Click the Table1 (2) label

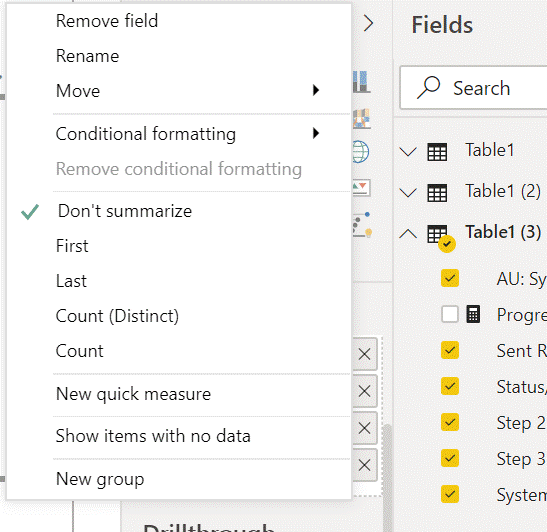pos(503,191)
